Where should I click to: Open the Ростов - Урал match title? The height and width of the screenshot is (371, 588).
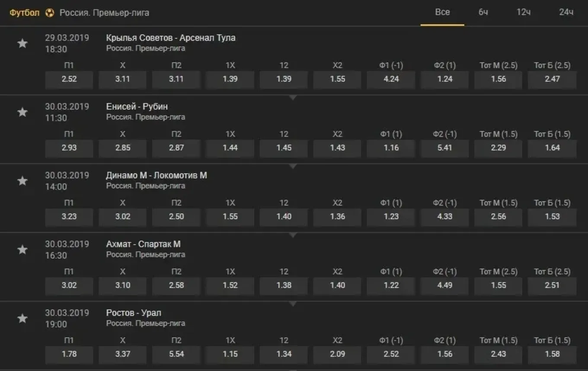pyautogui.click(x=134, y=313)
